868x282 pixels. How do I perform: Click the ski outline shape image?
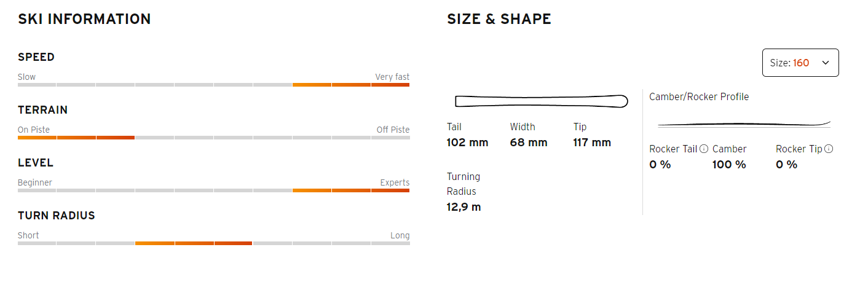coord(541,101)
